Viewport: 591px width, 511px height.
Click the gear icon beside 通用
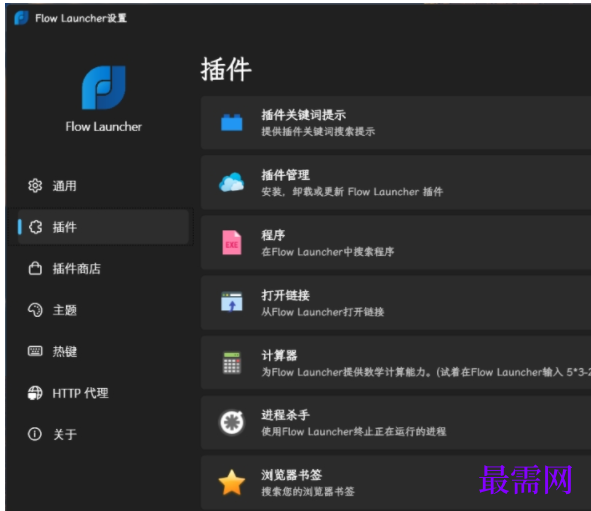(x=35, y=185)
